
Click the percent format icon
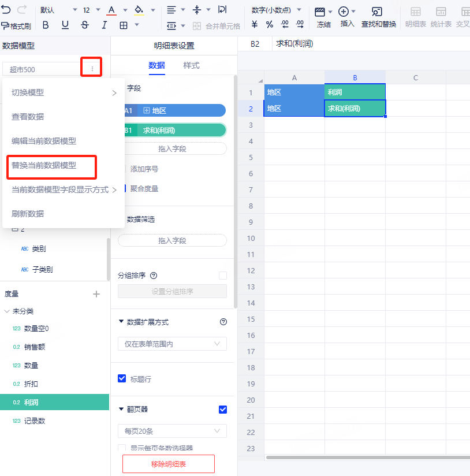click(x=270, y=25)
